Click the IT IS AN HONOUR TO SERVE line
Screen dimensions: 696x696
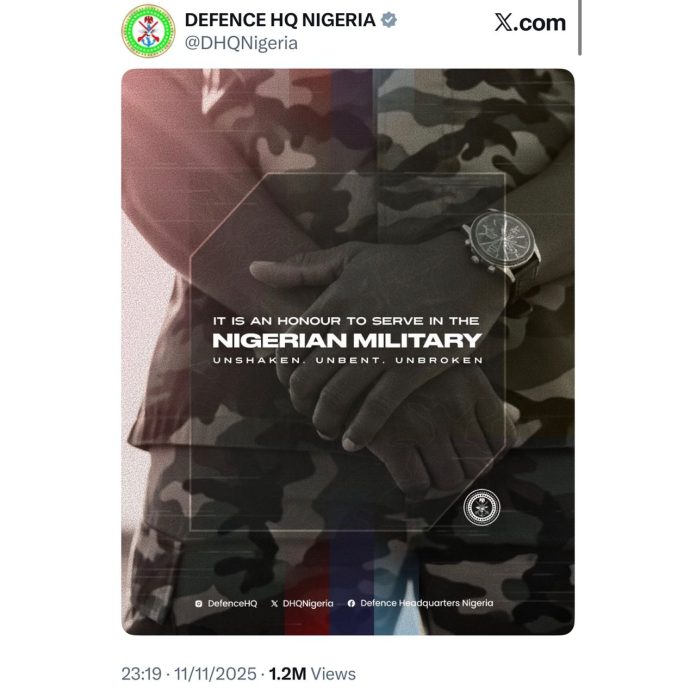(348, 320)
